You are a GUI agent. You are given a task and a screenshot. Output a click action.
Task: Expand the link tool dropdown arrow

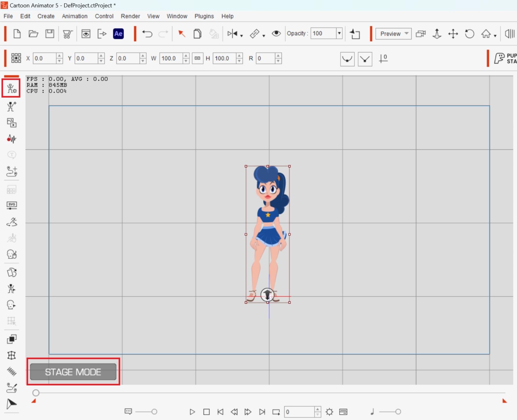point(264,36)
